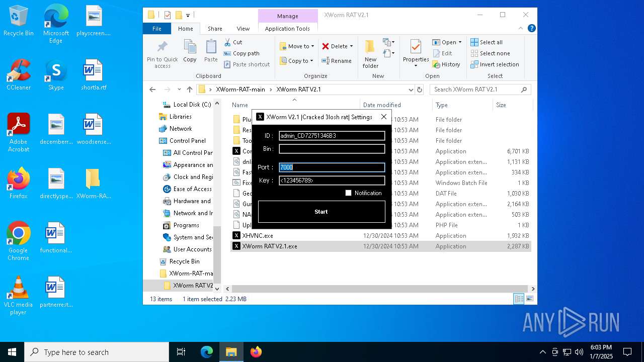Enable the Notification checkbox
The width and height of the screenshot is (644, 362).
tap(348, 193)
